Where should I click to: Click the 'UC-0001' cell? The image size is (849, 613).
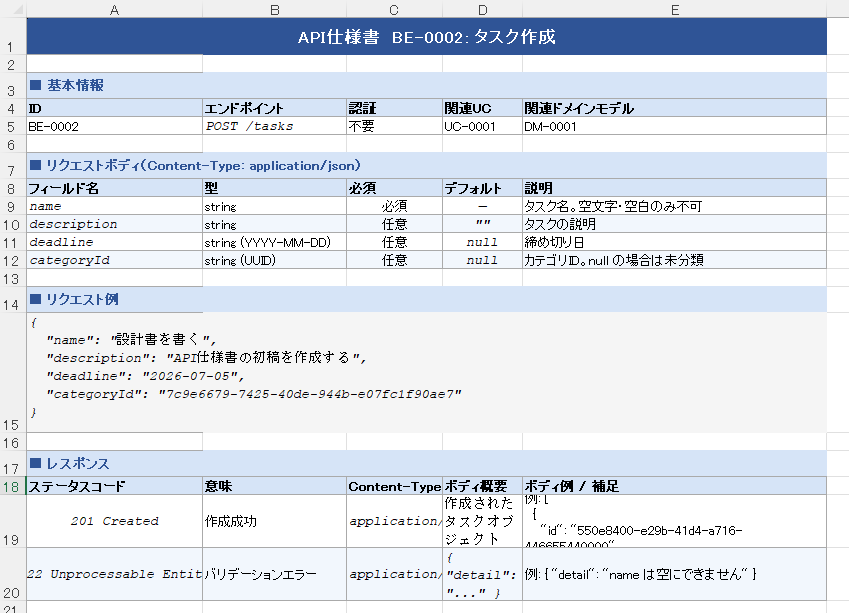pos(482,126)
